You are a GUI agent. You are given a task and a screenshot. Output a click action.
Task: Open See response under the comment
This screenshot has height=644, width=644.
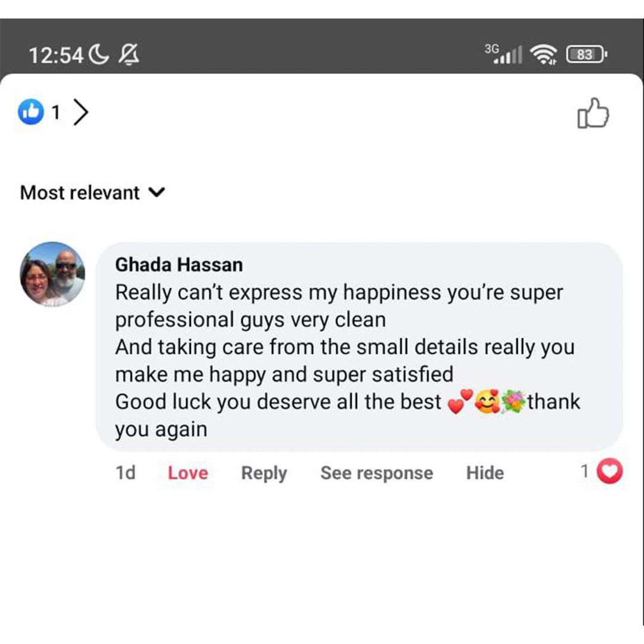[x=376, y=473]
